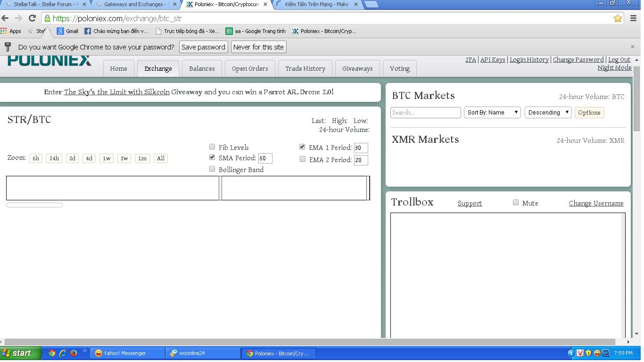
Task: Switch to Yahoo! Messenger in taskbar
Action: [127, 353]
